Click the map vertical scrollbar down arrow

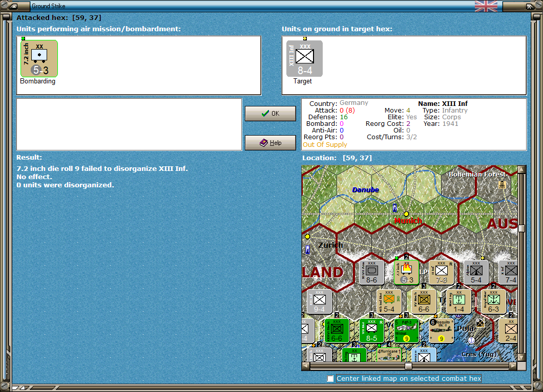[x=521, y=357]
